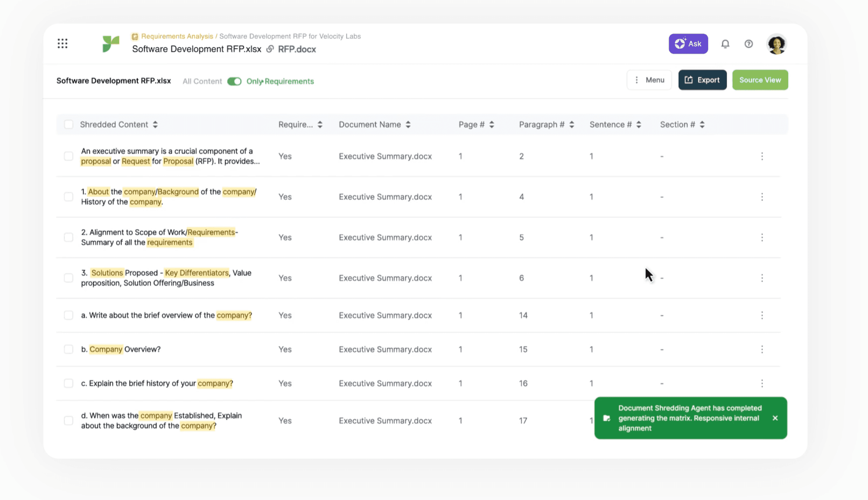Select all rows with header checkbox
The height and width of the screenshot is (500, 868).
click(x=69, y=125)
